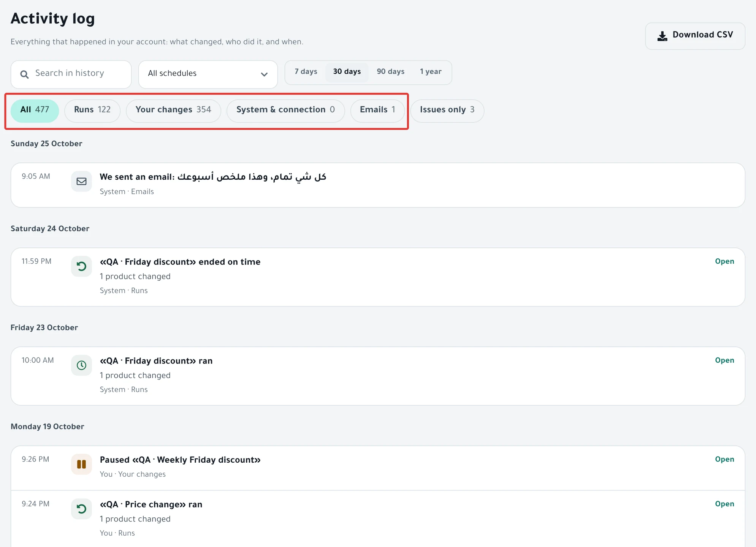756x547 pixels.
Task: Click the pause icon on Paused entry
Action: click(x=81, y=464)
